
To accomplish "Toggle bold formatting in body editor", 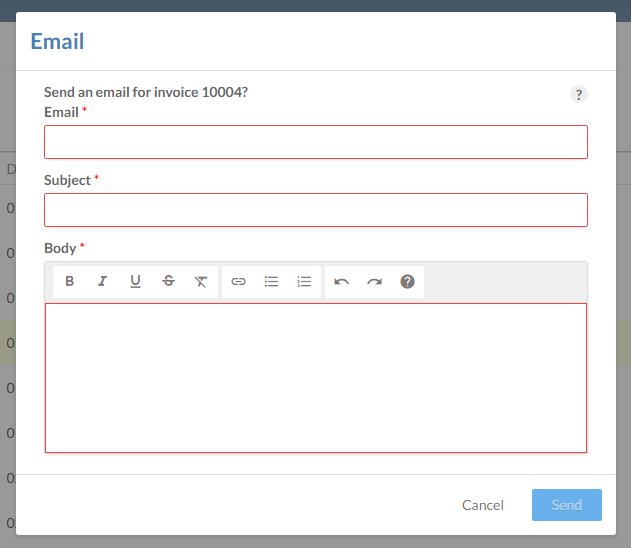I will click(x=70, y=282).
